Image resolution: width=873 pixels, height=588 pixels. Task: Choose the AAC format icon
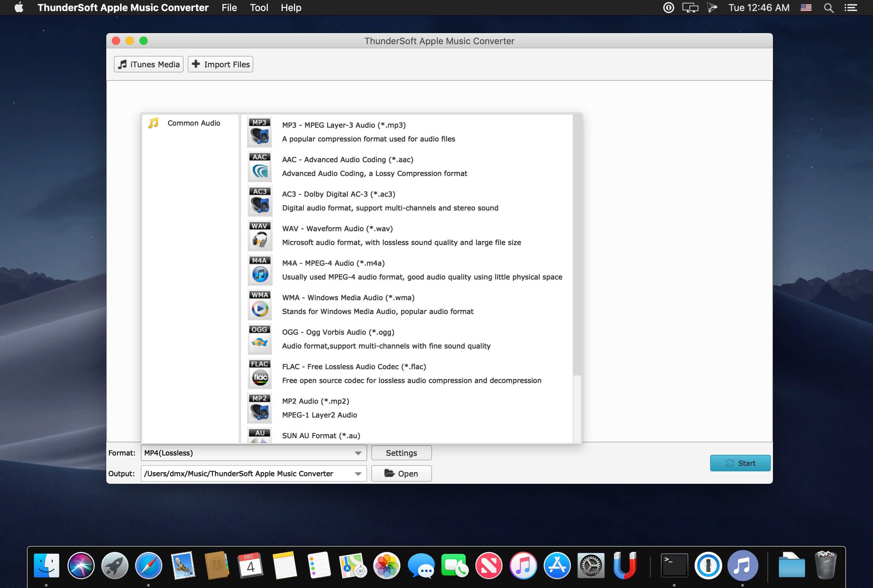click(x=259, y=167)
